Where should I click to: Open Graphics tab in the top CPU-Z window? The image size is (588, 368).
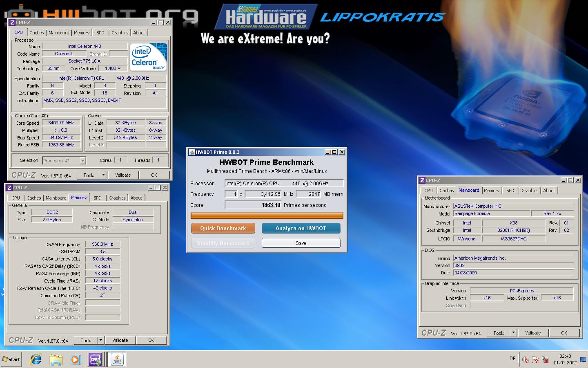click(120, 33)
